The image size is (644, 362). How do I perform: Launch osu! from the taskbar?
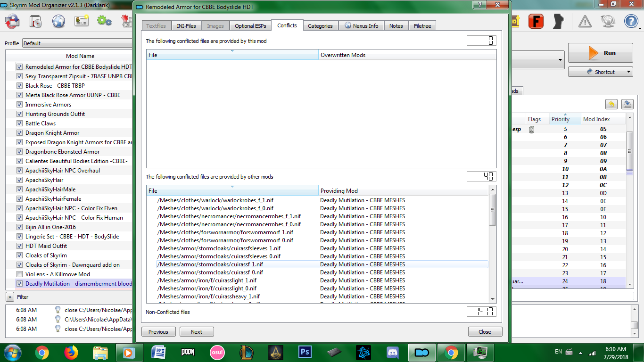(x=217, y=352)
